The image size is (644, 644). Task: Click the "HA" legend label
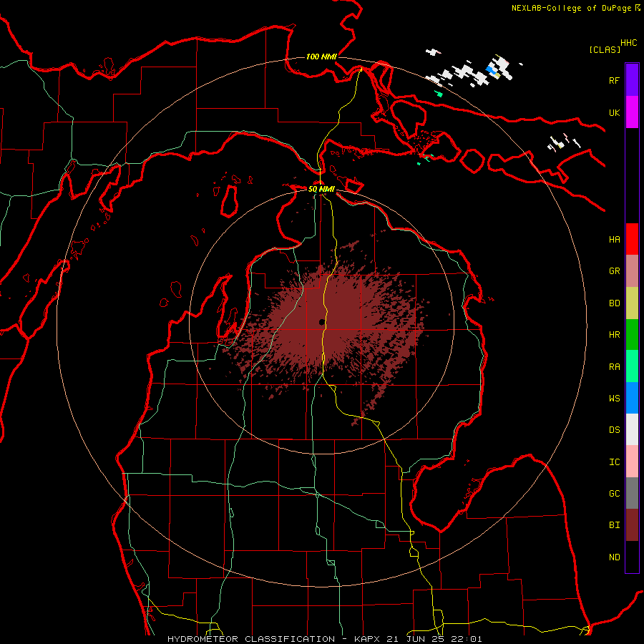614,239
